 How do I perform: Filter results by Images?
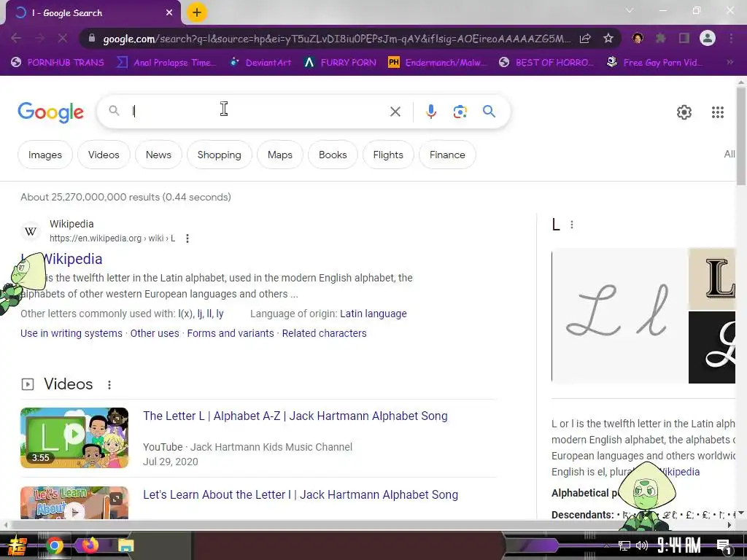45,155
